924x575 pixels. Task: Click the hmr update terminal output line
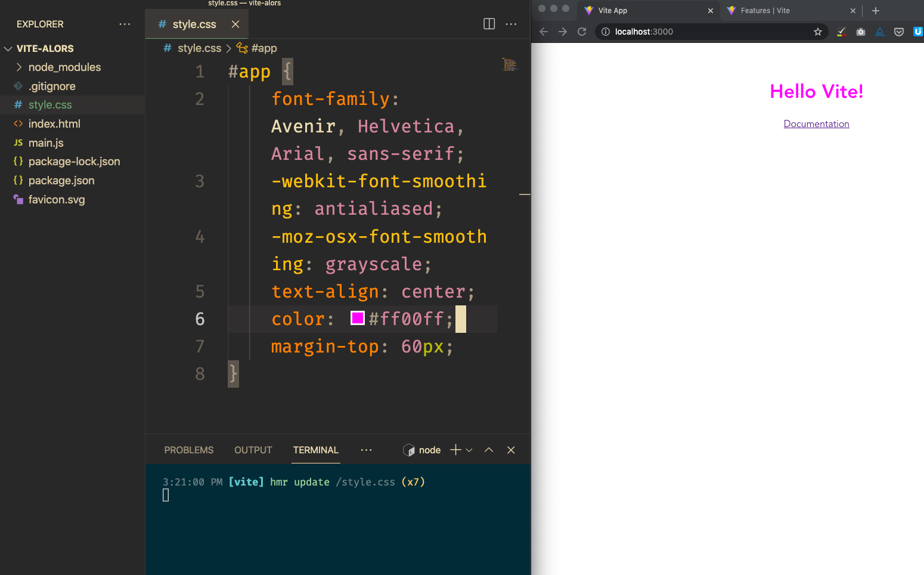tap(294, 482)
